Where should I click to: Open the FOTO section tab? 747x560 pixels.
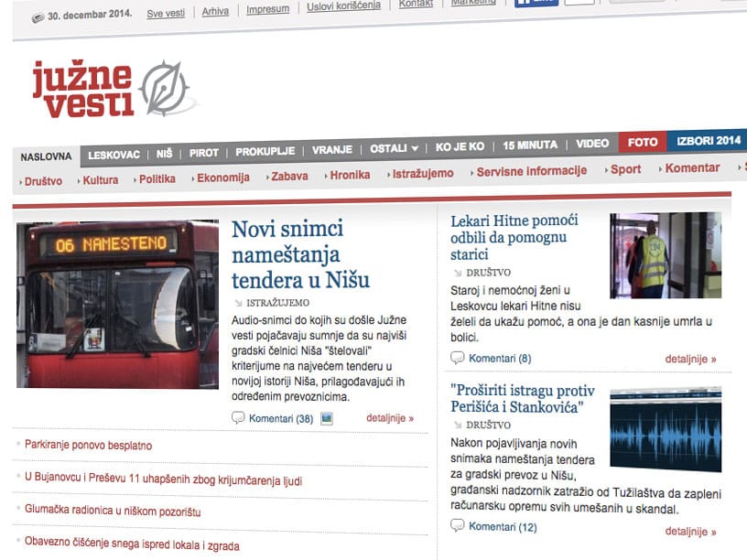642,143
